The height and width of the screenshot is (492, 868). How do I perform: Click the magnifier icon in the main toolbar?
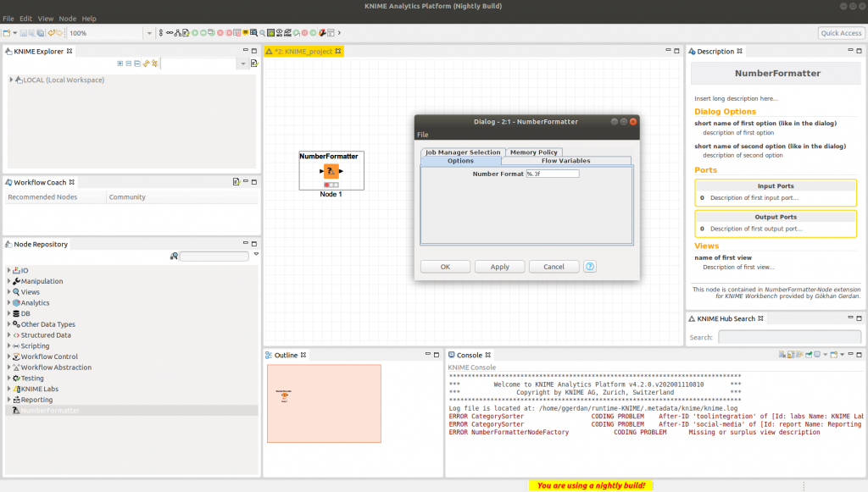pyautogui.click(x=263, y=33)
